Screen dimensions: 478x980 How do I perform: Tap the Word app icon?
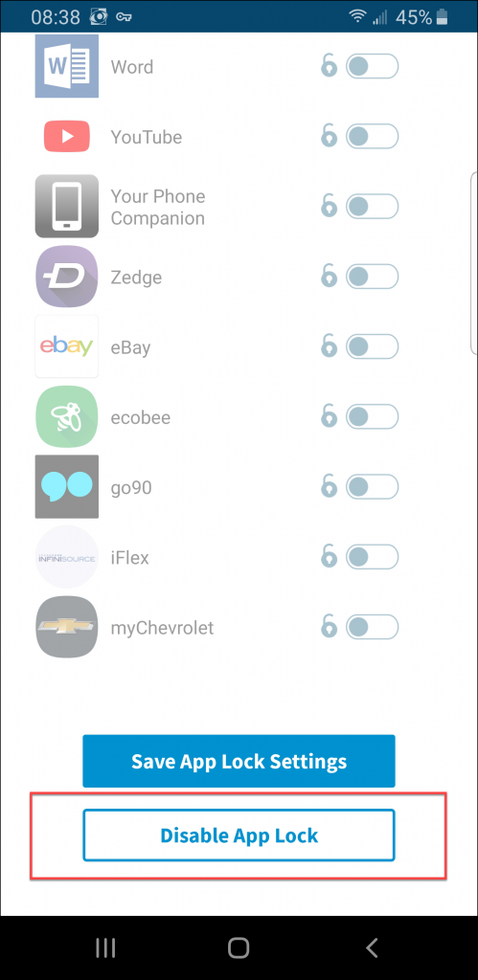(x=66, y=66)
